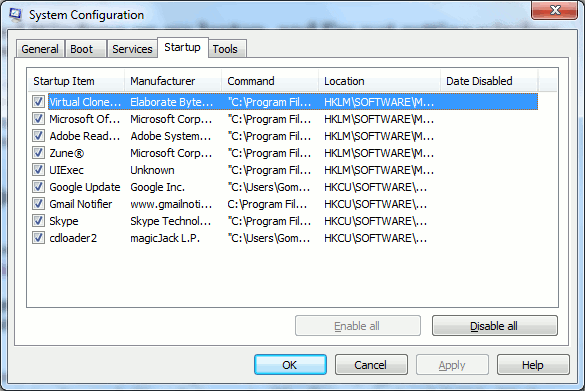Confirm with the OK button

tap(290, 365)
